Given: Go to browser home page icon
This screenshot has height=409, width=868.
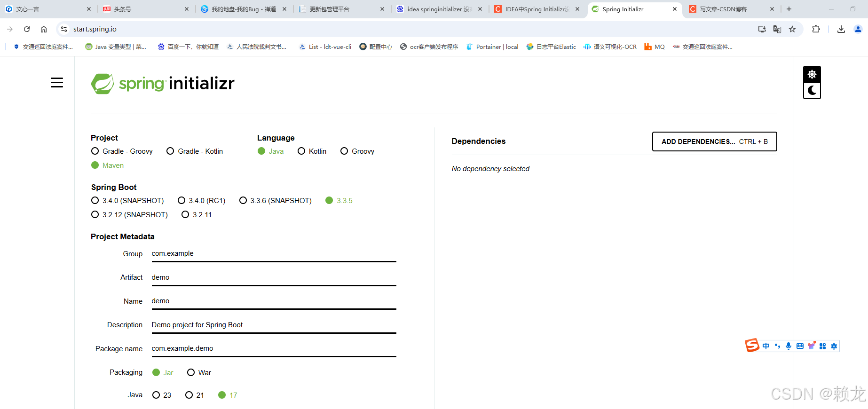Looking at the screenshot, I should [x=44, y=29].
